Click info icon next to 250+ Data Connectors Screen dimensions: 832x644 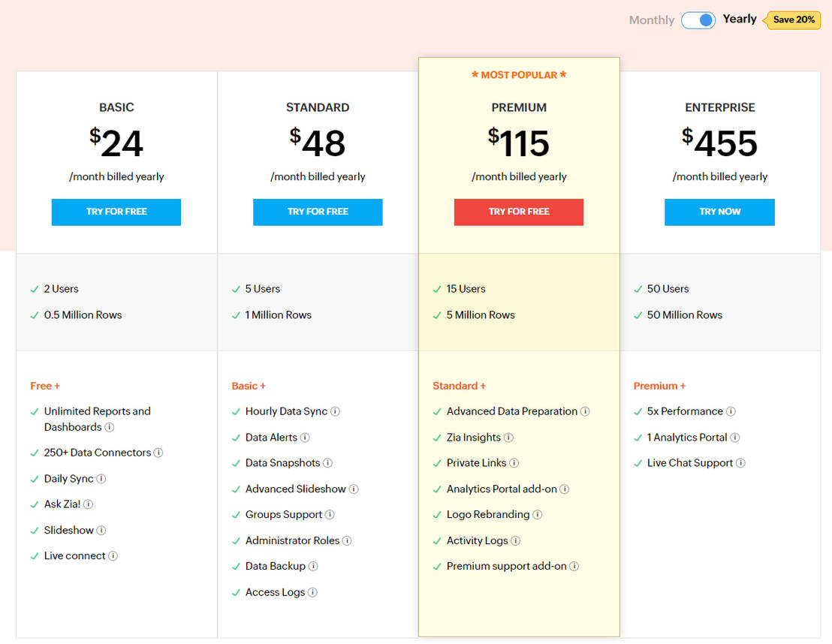pos(158,453)
